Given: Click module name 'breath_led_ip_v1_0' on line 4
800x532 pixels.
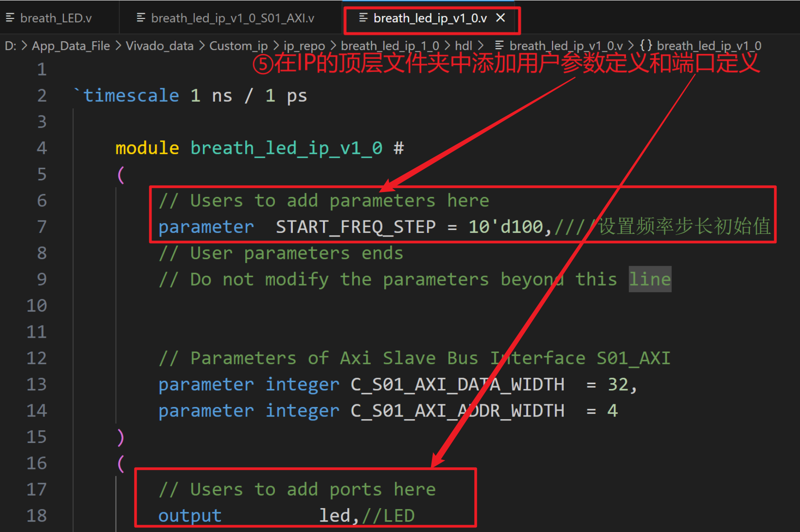Looking at the screenshot, I should click(x=287, y=148).
